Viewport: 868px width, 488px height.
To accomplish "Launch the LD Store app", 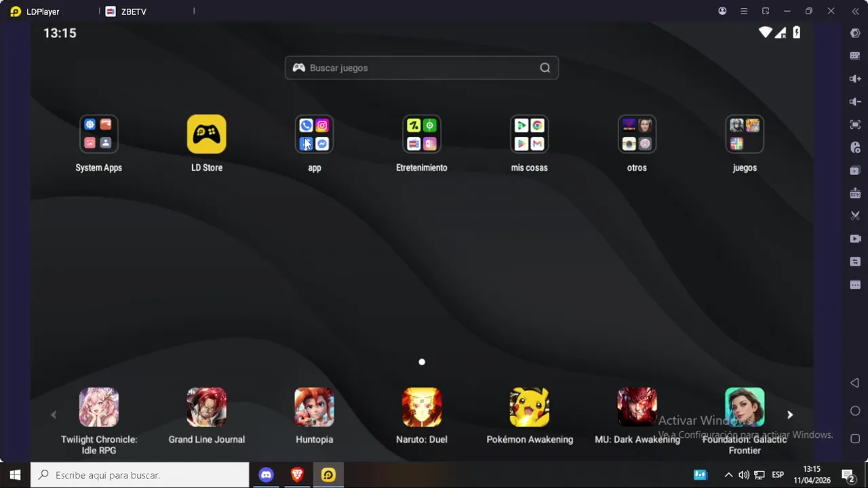I will [207, 134].
